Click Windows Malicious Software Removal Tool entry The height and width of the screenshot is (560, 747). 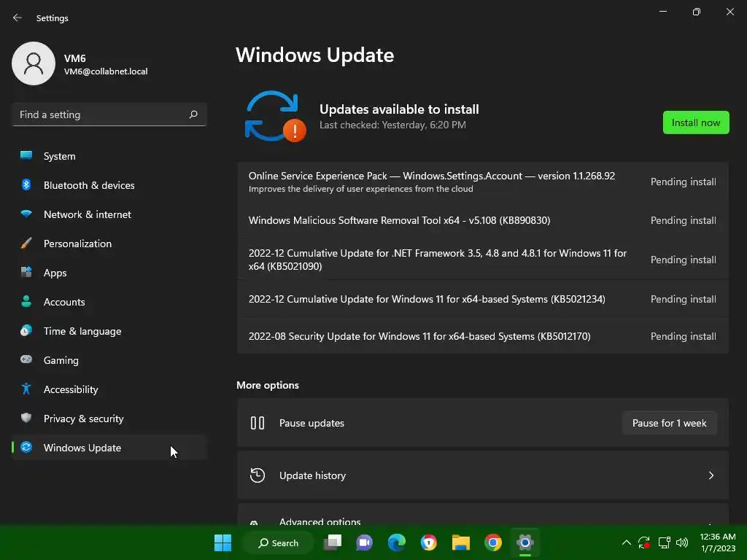(483, 220)
